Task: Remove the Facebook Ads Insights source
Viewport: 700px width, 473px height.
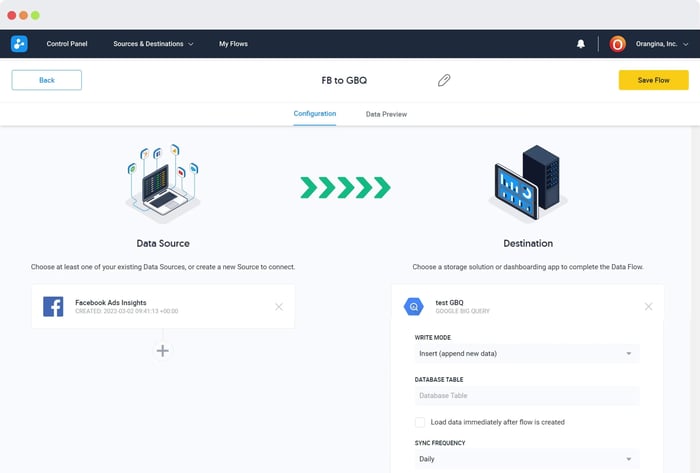Action: (279, 306)
